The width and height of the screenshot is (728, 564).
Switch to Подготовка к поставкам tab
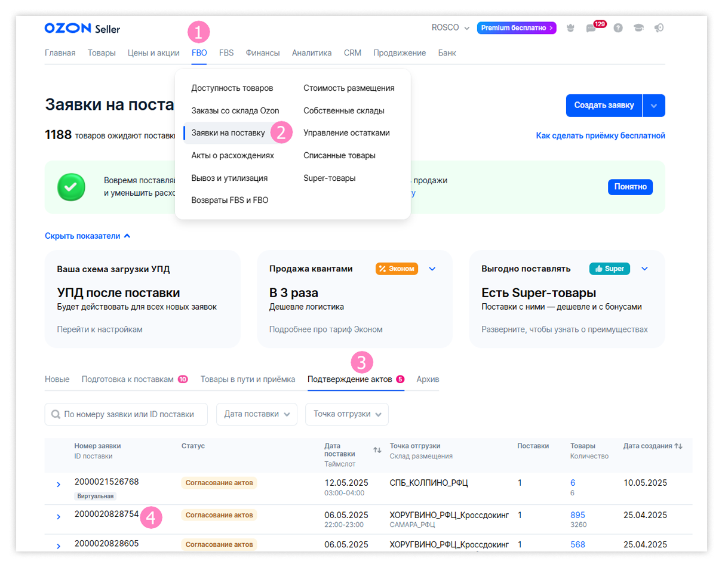tap(135, 379)
